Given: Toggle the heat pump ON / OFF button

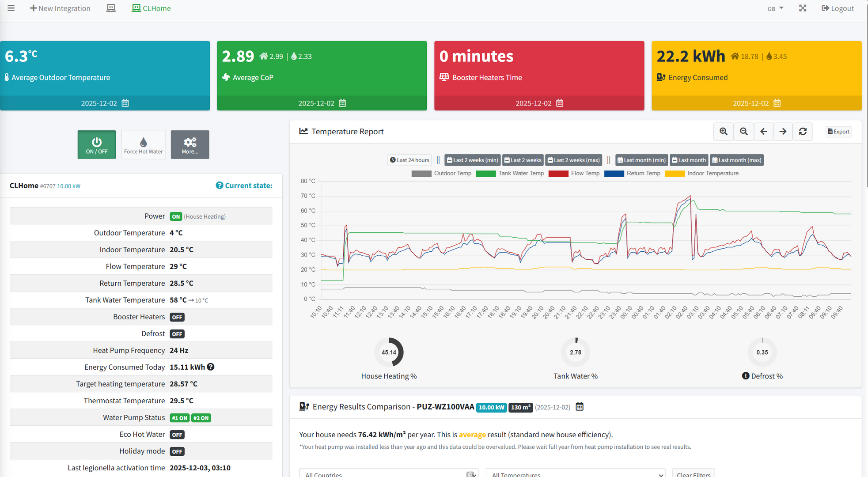Looking at the screenshot, I should pyautogui.click(x=97, y=144).
